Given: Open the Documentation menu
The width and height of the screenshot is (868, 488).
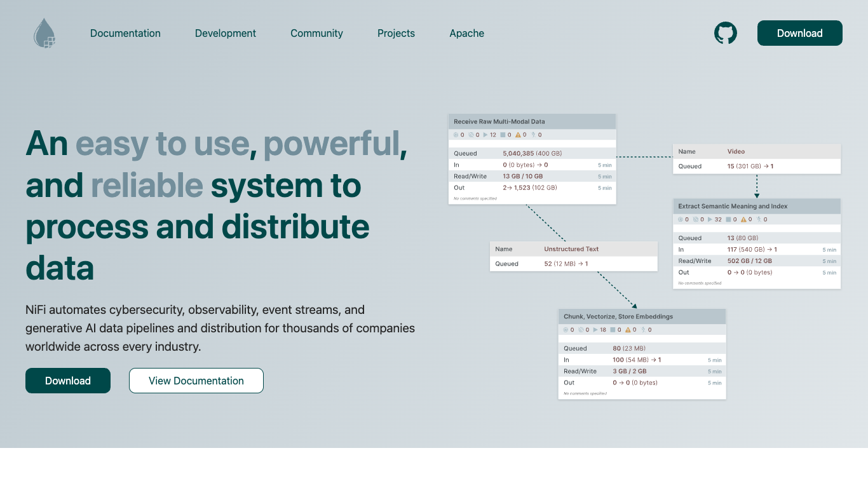Looking at the screenshot, I should pyautogui.click(x=125, y=33).
